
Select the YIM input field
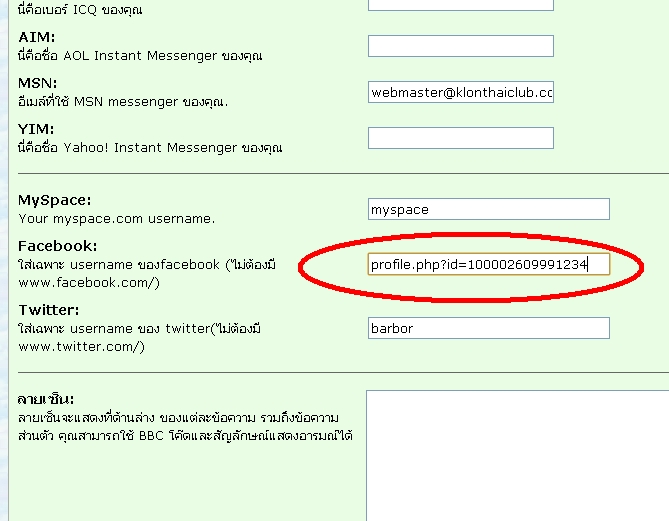[460, 138]
